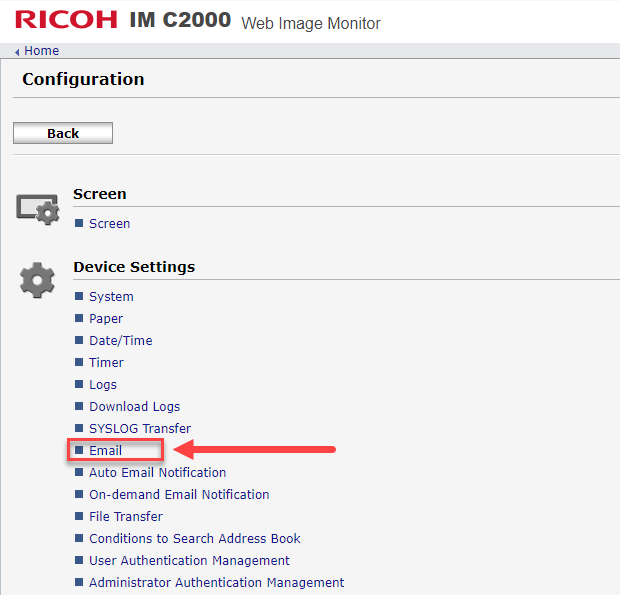
Task: Click the IM C2000 model name
Action: (x=180, y=20)
